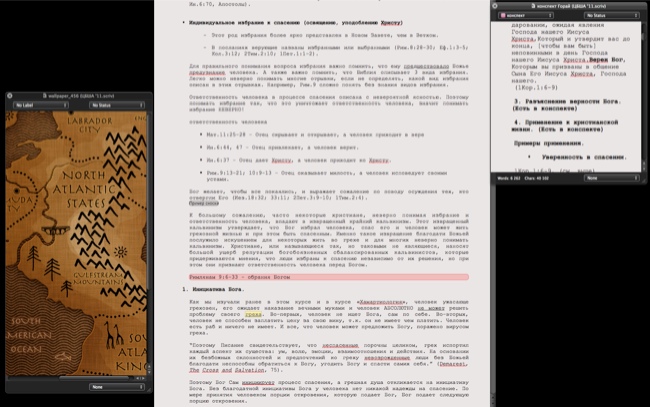
Task: Click the Words count in конспект panel footer
Action: click(509, 178)
